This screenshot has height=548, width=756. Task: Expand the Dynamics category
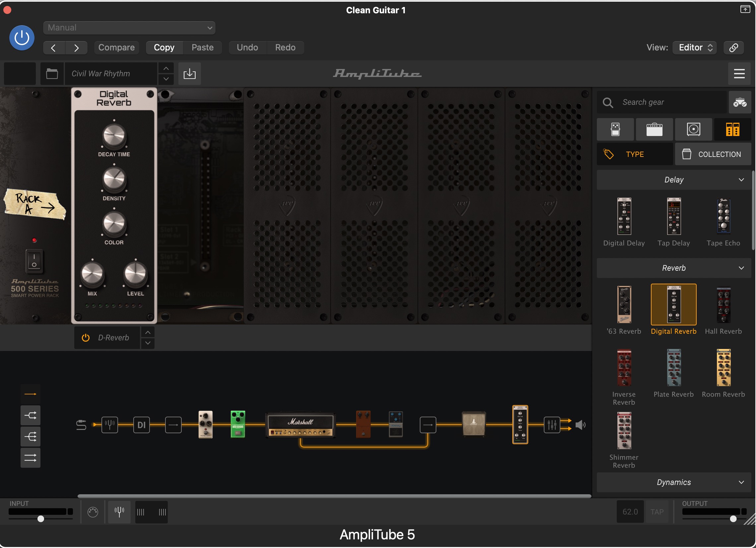click(674, 482)
